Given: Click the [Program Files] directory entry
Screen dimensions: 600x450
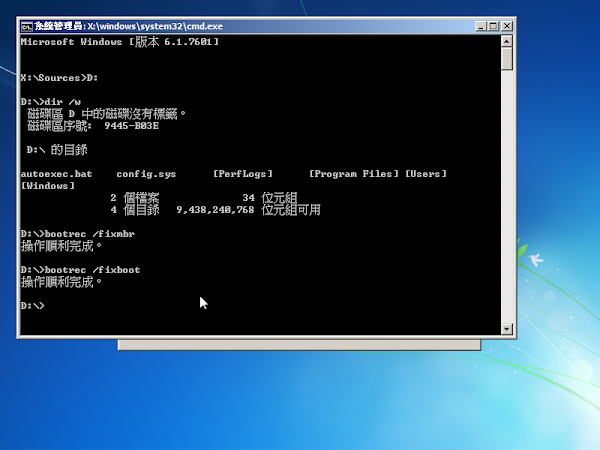Looking at the screenshot, I should point(354,174).
